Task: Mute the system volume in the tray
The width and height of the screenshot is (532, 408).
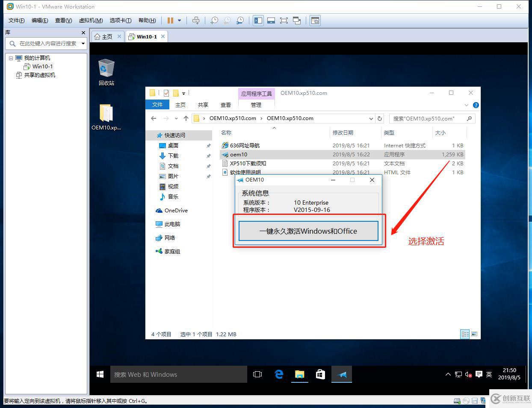Action: (468, 374)
